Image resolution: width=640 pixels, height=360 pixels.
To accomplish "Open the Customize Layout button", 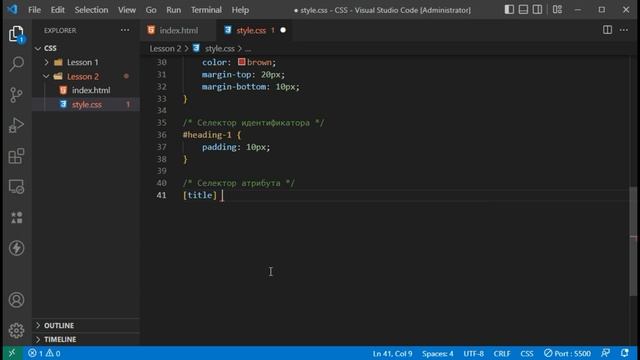I will coord(557,9).
